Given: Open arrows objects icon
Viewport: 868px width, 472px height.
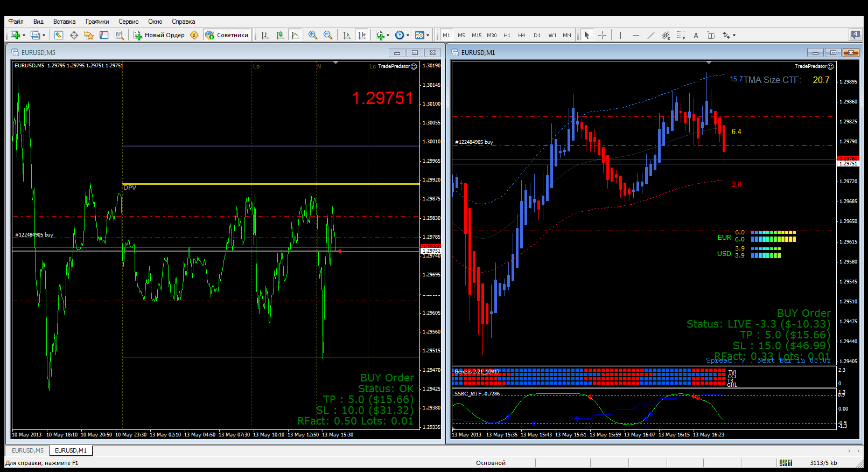Looking at the screenshot, I should coord(726,35).
